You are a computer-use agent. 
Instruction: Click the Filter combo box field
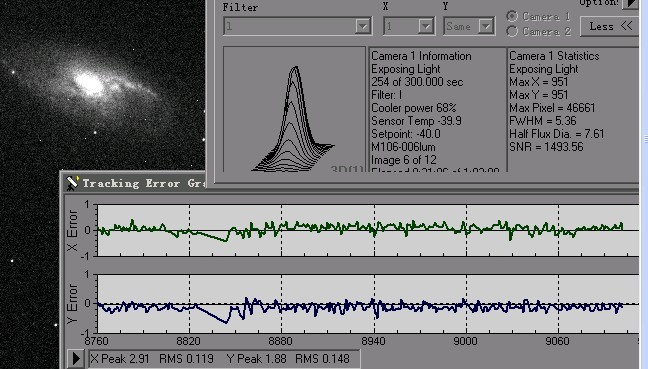click(x=297, y=26)
